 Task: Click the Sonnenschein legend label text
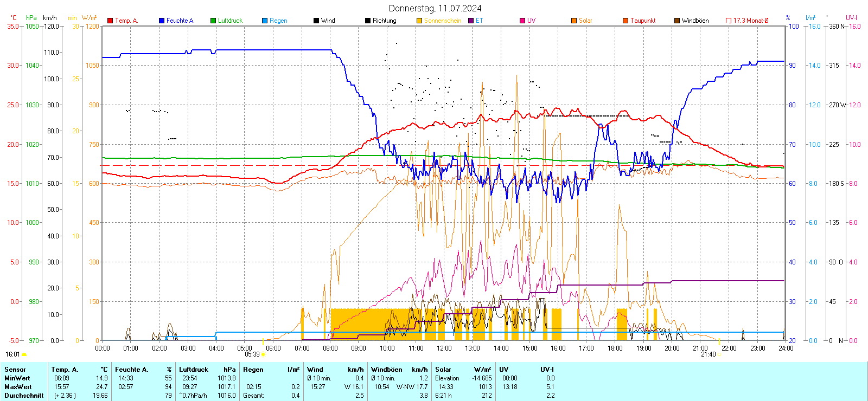tap(443, 21)
